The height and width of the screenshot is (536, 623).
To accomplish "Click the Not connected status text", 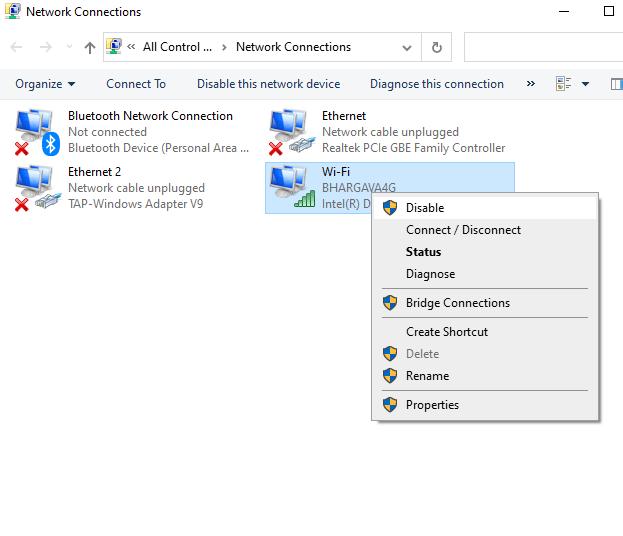I will 107,132.
